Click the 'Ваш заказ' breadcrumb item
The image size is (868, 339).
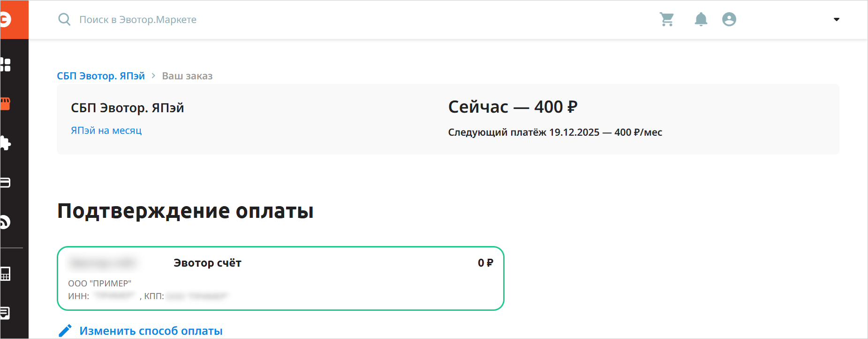pyautogui.click(x=187, y=76)
